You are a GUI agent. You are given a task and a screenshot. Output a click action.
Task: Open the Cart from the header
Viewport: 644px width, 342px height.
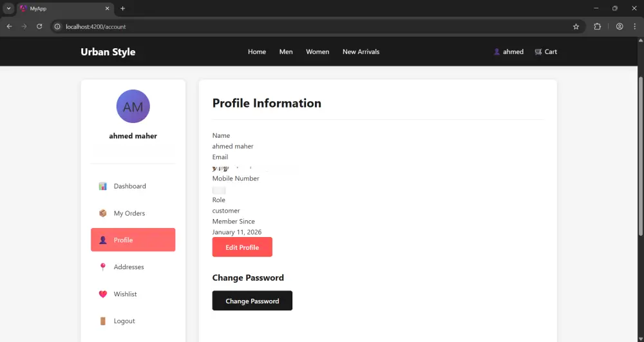[545, 52]
